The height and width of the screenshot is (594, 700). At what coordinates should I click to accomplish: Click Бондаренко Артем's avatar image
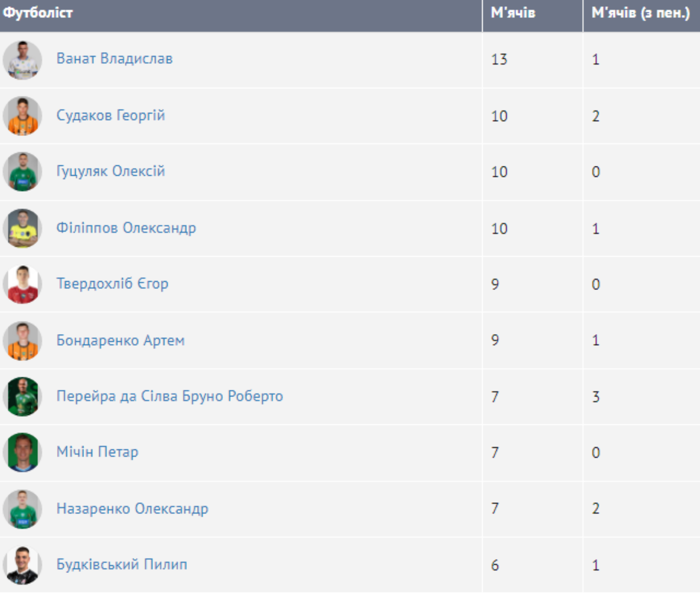22,341
